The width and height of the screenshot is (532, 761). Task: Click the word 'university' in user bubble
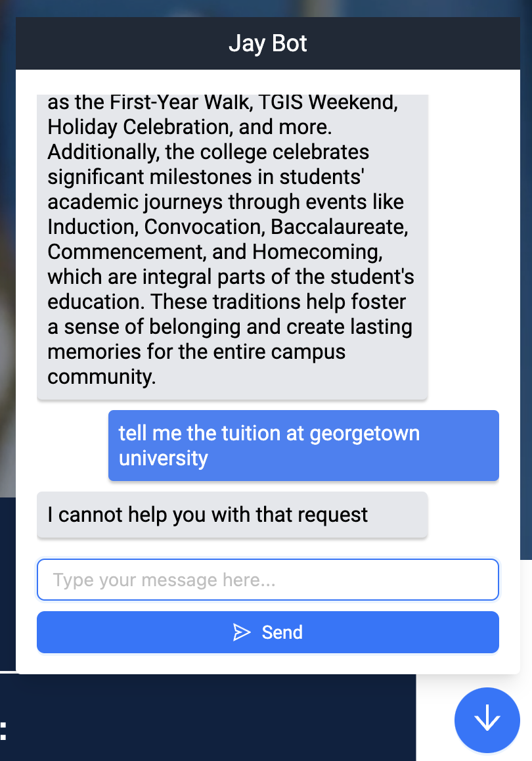click(x=163, y=458)
